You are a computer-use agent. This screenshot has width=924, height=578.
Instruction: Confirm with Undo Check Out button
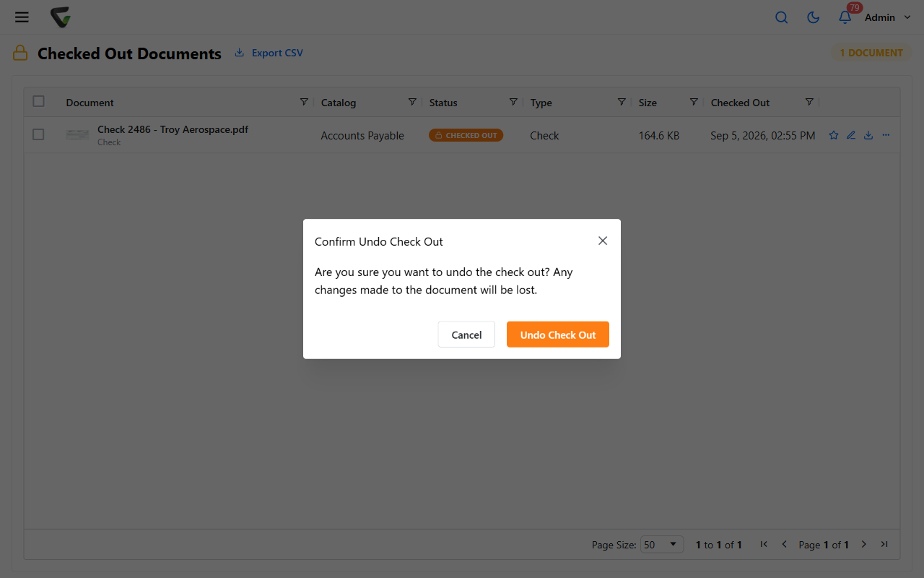click(558, 335)
